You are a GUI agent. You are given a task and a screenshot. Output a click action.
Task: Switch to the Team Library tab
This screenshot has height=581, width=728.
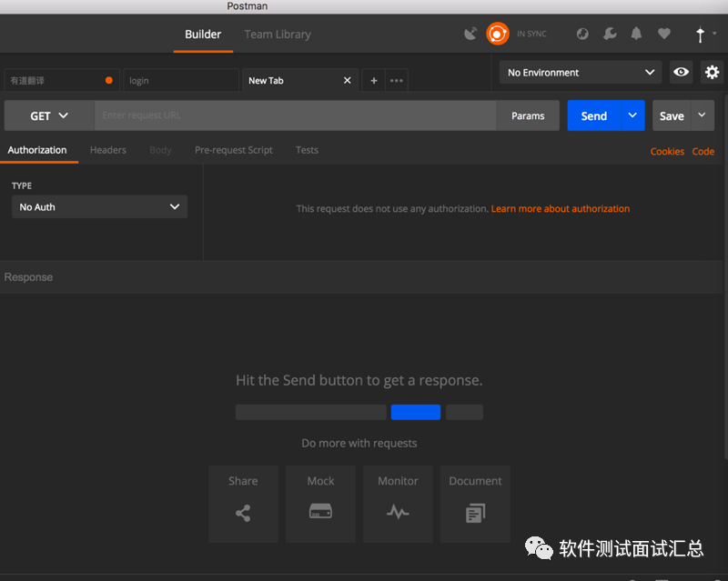pos(278,35)
